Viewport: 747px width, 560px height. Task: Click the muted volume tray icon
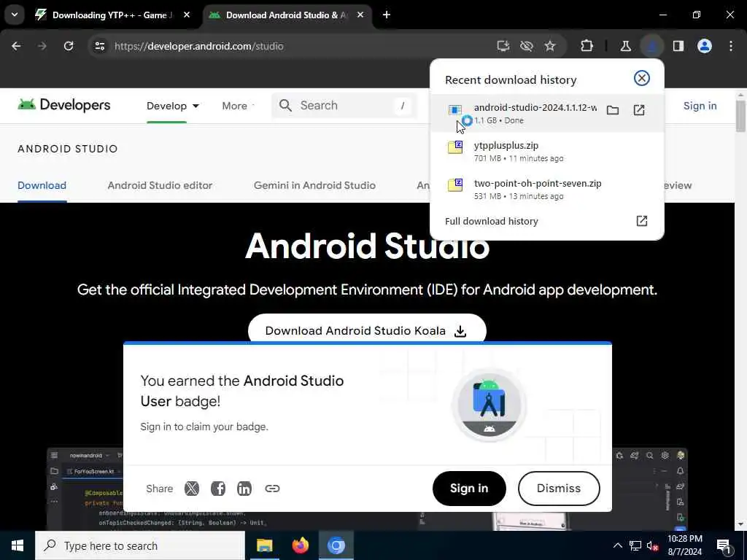pos(653,545)
